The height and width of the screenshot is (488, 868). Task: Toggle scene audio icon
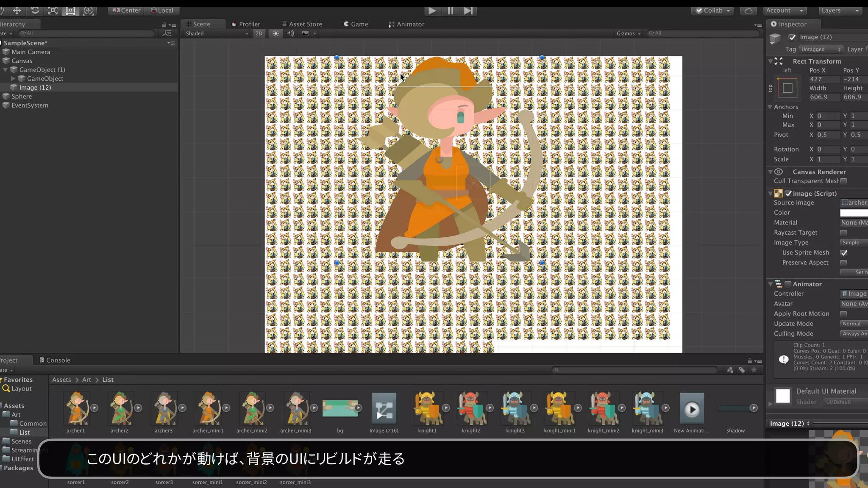[x=290, y=33]
